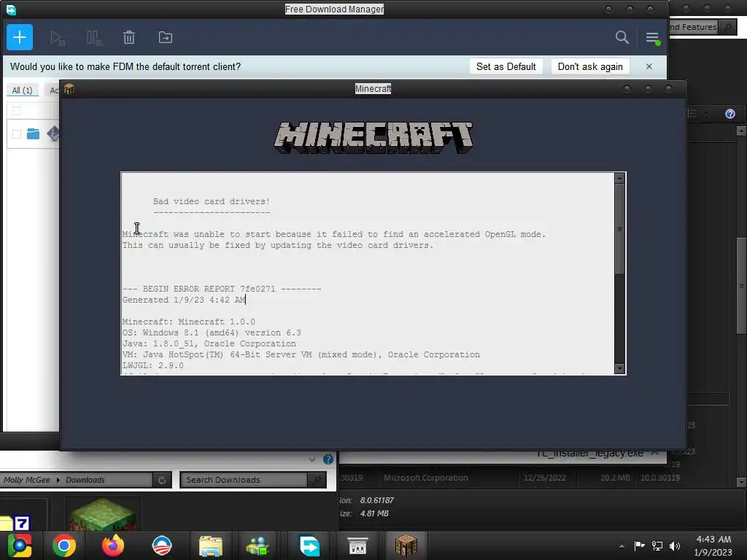Viewport: 747px width, 560px height.
Task: Toggle the select-all checkbox in FDM list
Action: pos(17,111)
